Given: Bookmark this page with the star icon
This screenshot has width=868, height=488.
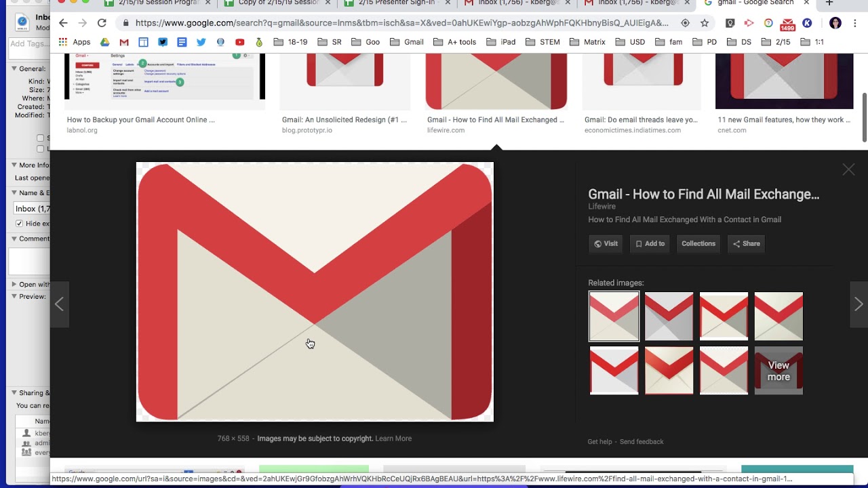Looking at the screenshot, I should tap(705, 23).
